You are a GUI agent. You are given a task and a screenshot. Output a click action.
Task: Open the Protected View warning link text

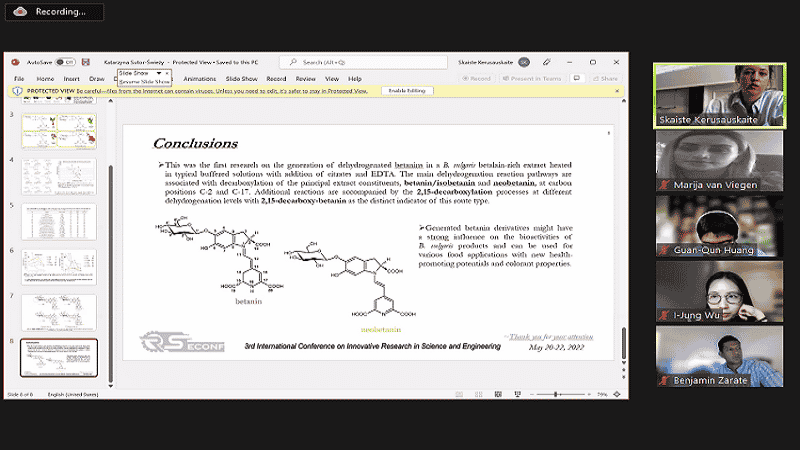[x=222, y=91]
